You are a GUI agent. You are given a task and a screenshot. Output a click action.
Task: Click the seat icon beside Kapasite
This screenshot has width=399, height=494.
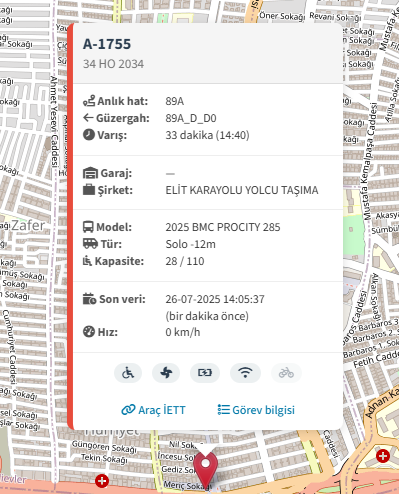[87, 261]
